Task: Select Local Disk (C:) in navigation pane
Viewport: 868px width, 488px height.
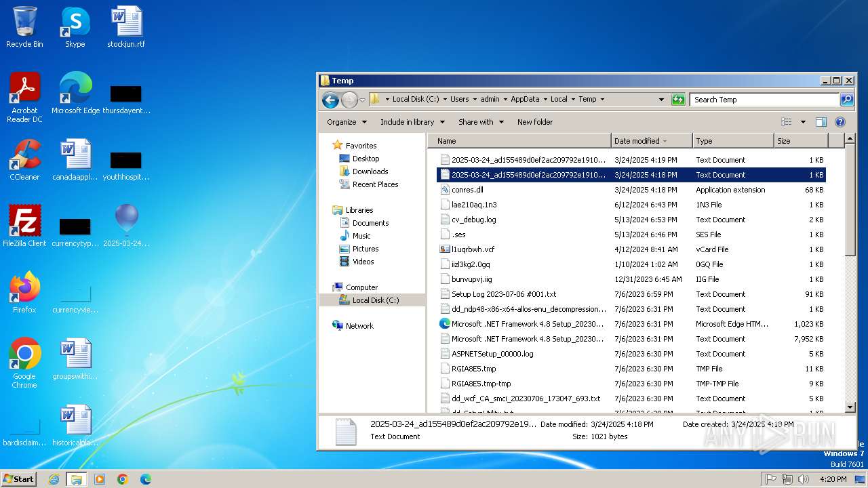Action: coord(372,300)
